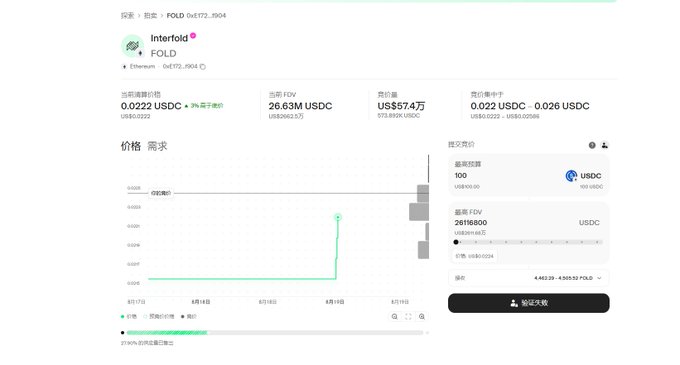Click the largest grey demand bar

coord(419,212)
